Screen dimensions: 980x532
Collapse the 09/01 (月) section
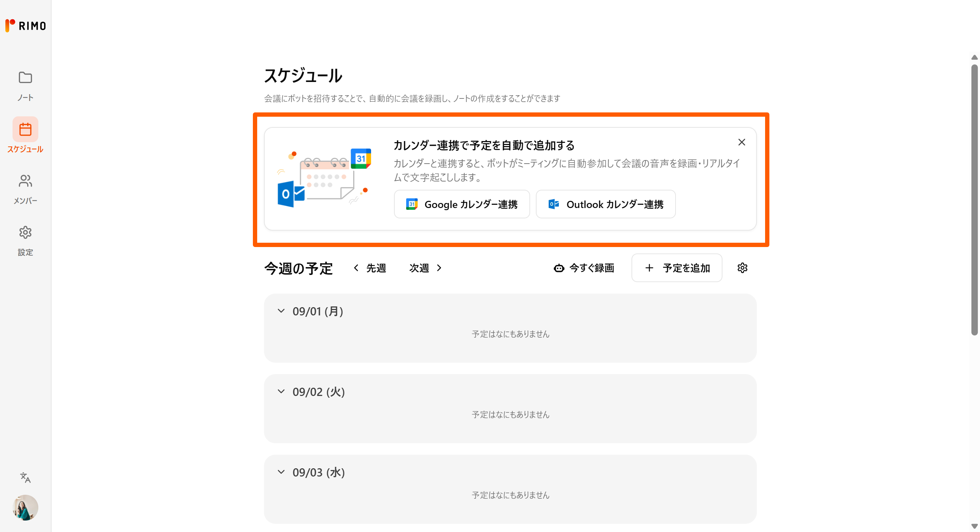pyautogui.click(x=281, y=311)
